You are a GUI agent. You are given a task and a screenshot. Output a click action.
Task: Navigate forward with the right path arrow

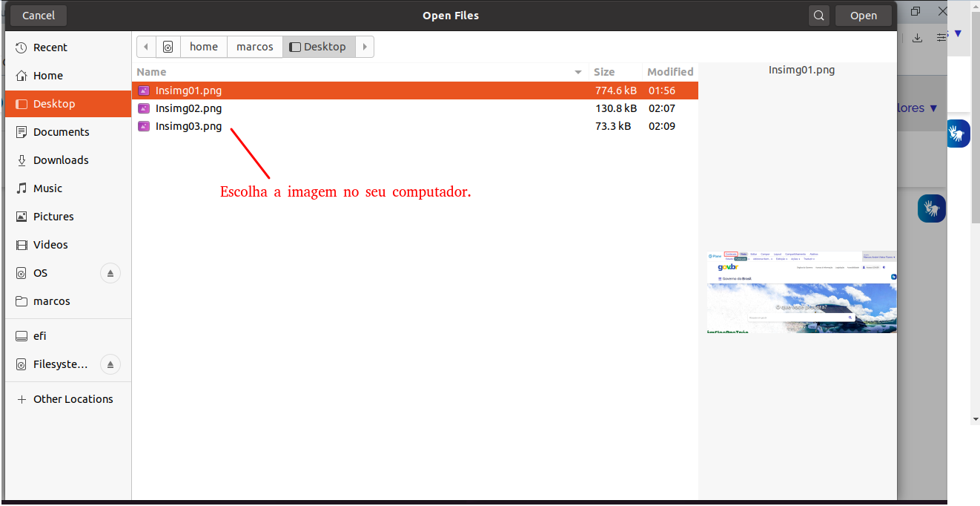pos(365,47)
